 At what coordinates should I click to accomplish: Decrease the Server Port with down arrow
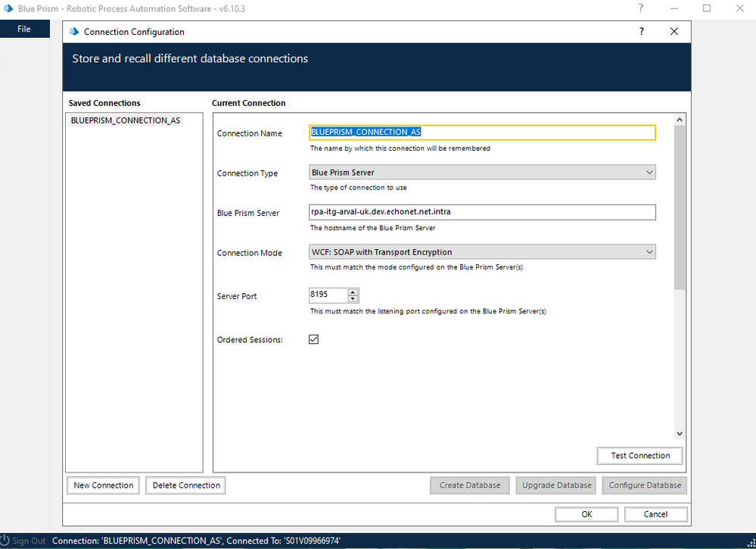[353, 298]
